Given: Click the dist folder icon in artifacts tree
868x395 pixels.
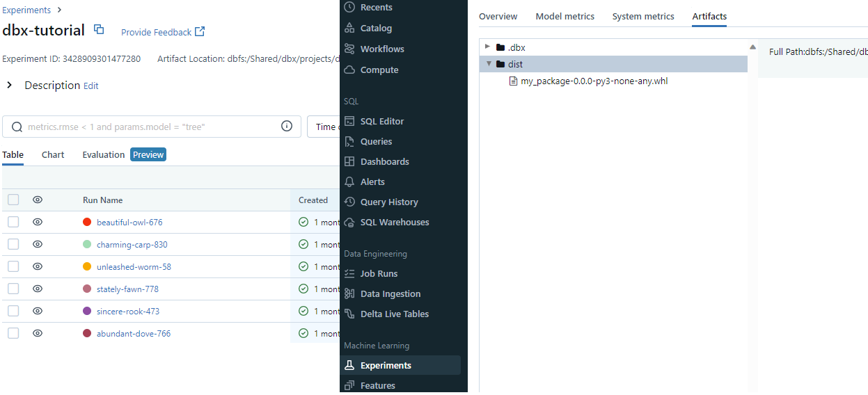Looking at the screenshot, I should click(500, 64).
